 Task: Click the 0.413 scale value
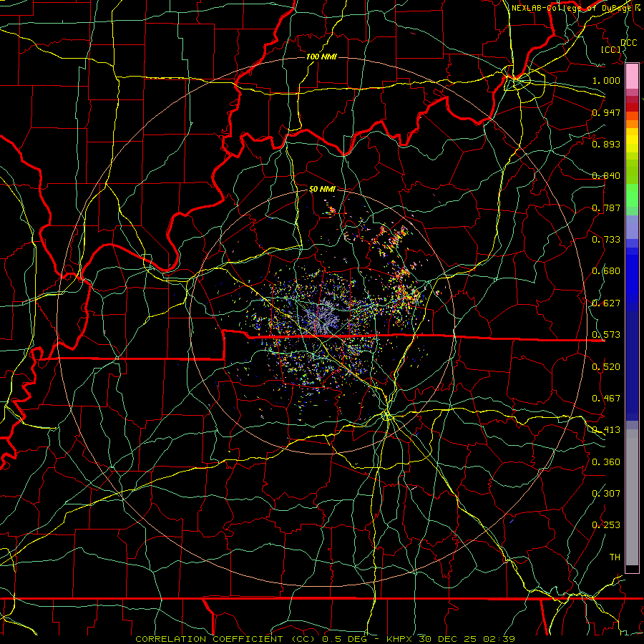[606, 429]
